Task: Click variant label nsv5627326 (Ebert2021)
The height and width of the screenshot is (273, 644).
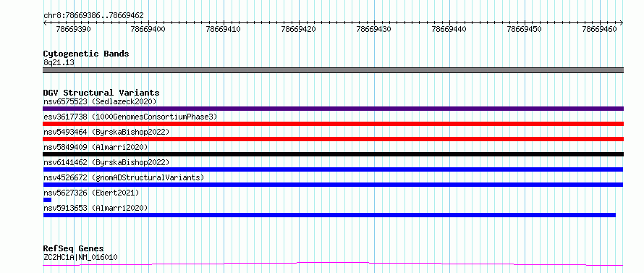Action: click(x=91, y=193)
